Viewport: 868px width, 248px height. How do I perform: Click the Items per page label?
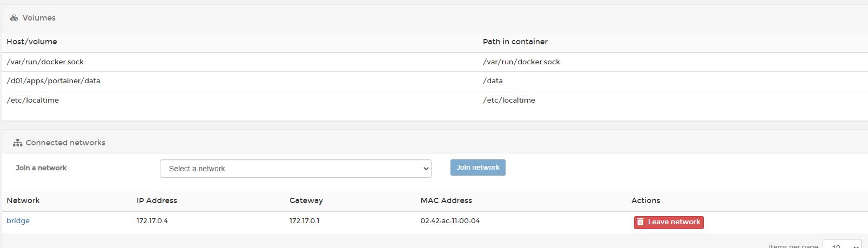[793, 246]
